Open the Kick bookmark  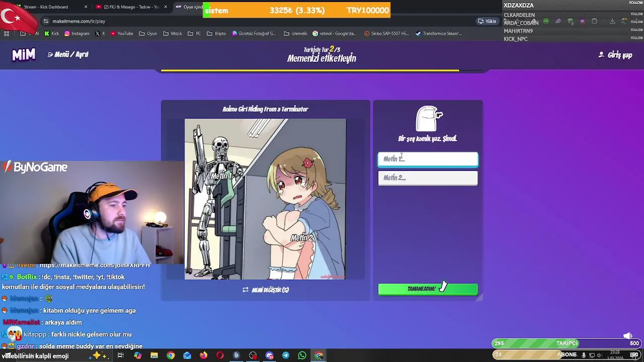click(x=51, y=34)
